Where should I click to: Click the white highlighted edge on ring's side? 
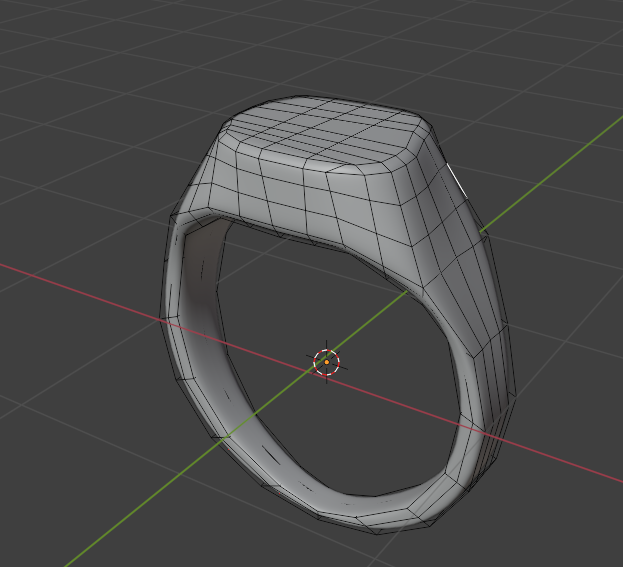click(457, 180)
